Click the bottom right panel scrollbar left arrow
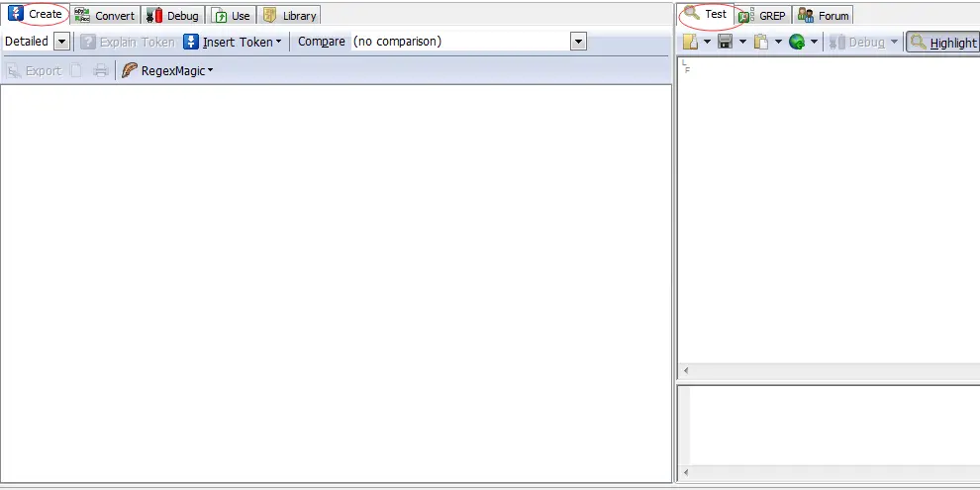This screenshot has width=980, height=490. [686, 472]
